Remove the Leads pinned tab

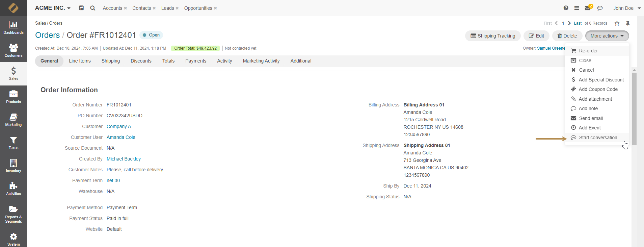(177, 8)
